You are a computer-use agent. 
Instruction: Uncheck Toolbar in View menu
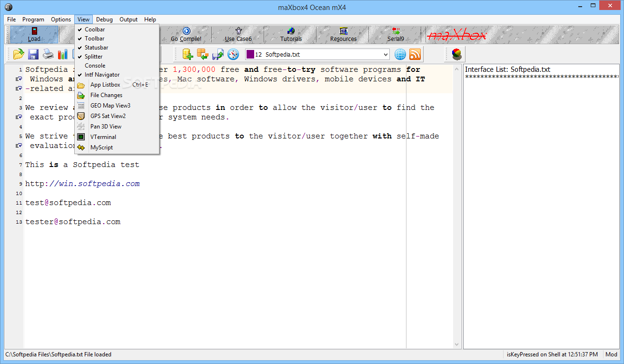117,39
